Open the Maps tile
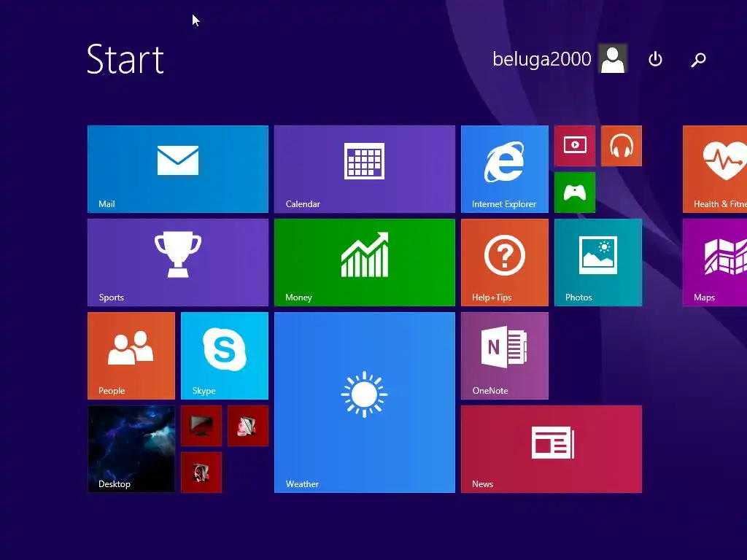The height and width of the screenshot is (560, 747). click(715, 262)
